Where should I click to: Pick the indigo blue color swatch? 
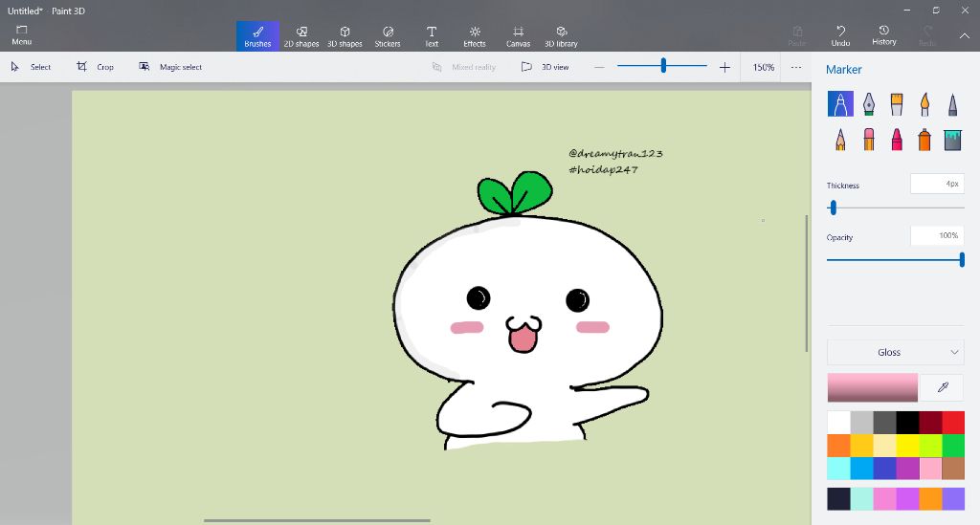pos(884,469)
